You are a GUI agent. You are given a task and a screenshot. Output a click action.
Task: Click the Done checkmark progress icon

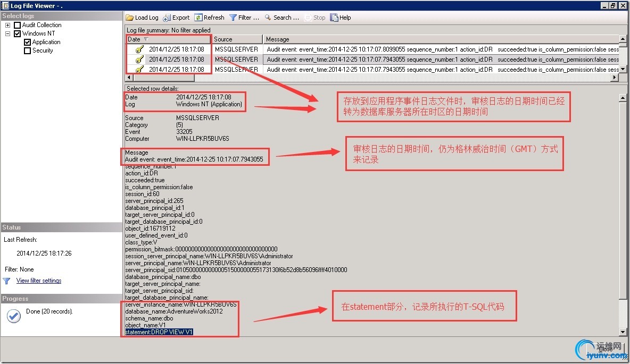[x=14, y=316]
